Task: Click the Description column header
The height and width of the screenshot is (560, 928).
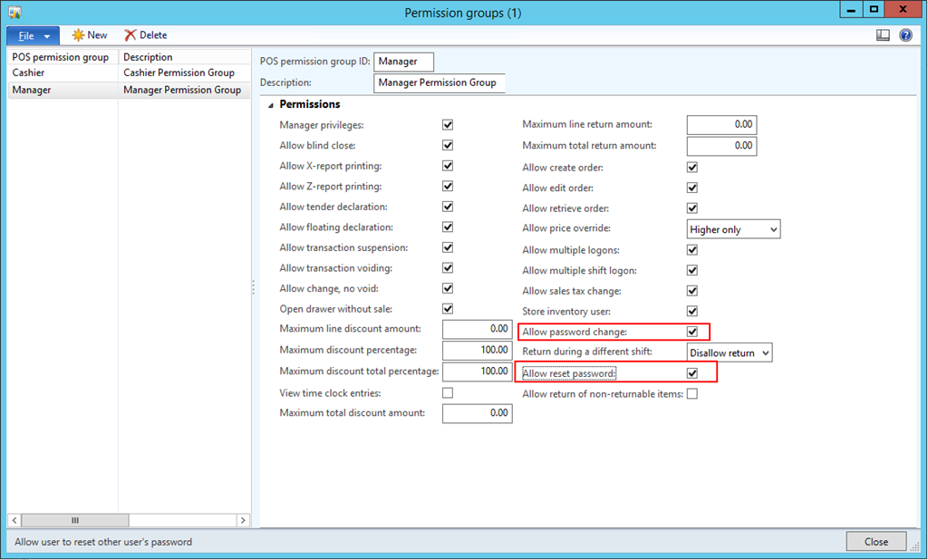Action: pos(183,57)
